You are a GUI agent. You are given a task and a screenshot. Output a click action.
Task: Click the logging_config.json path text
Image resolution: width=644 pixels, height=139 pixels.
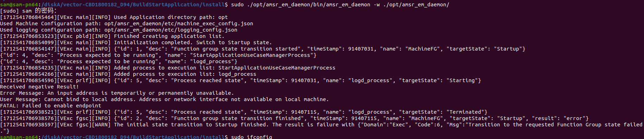[x=171, y=30]
